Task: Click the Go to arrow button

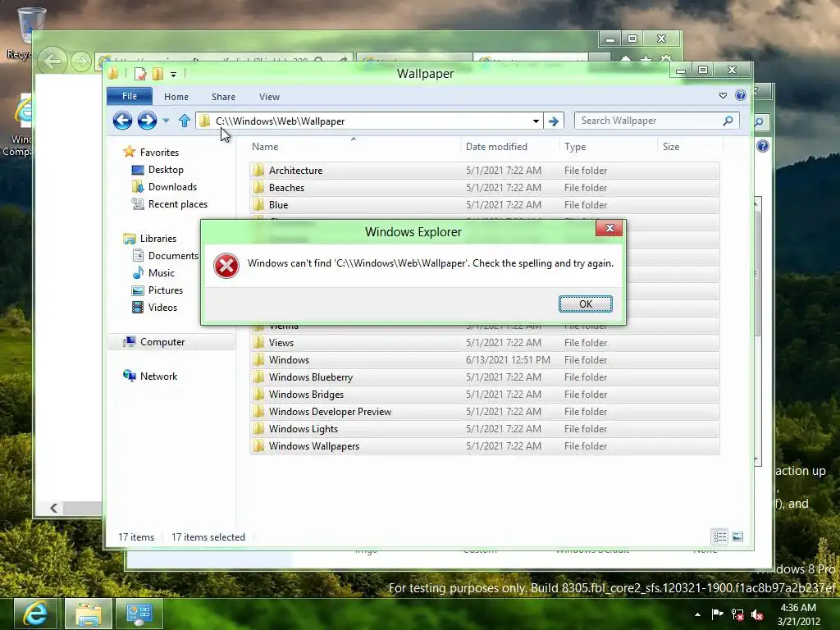Action: coord(554,121)
